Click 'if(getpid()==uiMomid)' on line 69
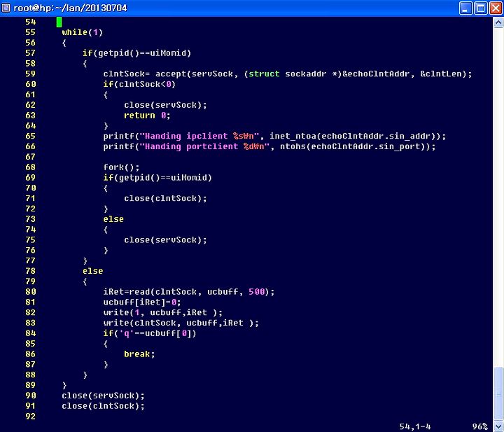Screen dimensions: 504x432 coord(157,178)
